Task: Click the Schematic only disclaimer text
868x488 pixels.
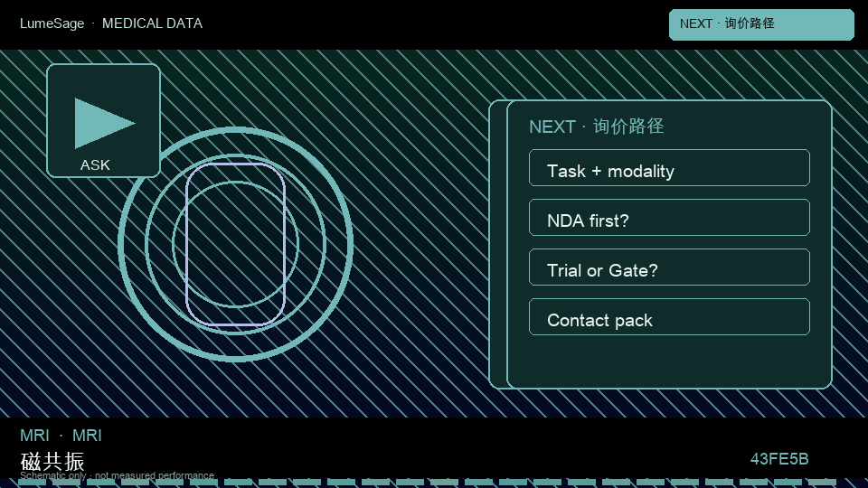Action: click(117, 475)
